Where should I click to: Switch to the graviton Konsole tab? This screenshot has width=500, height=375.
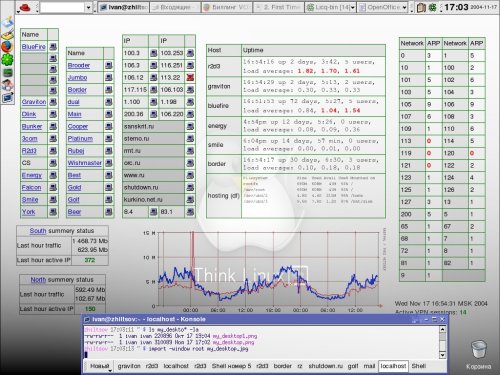click(x=129, y=366)
